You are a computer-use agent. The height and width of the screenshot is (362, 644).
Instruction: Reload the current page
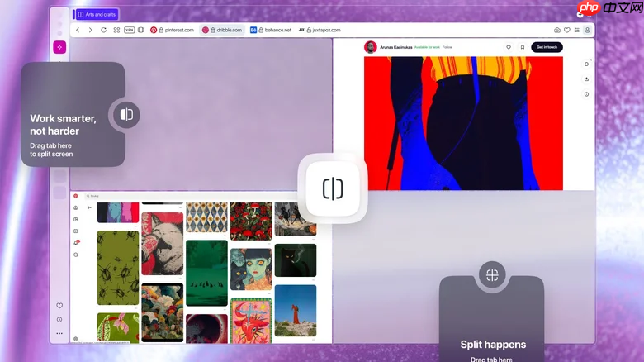(103, 30)
